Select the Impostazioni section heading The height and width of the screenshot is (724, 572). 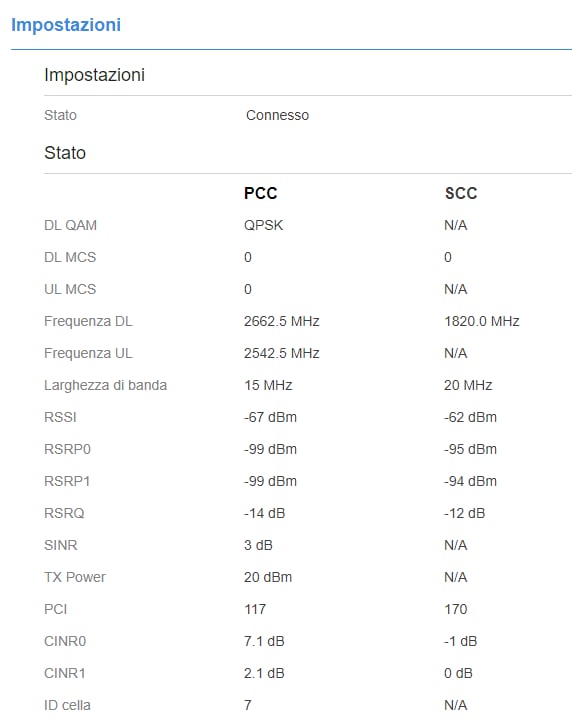(x=95, y=75)
